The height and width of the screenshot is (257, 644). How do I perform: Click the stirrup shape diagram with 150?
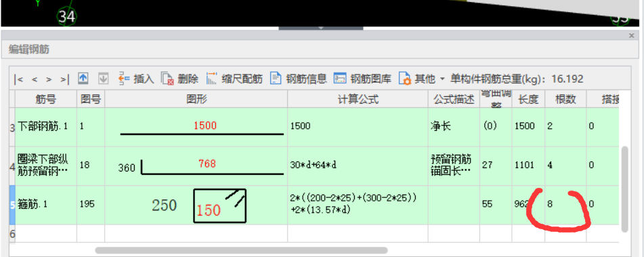pyautogui.click(x=219, y=205)
